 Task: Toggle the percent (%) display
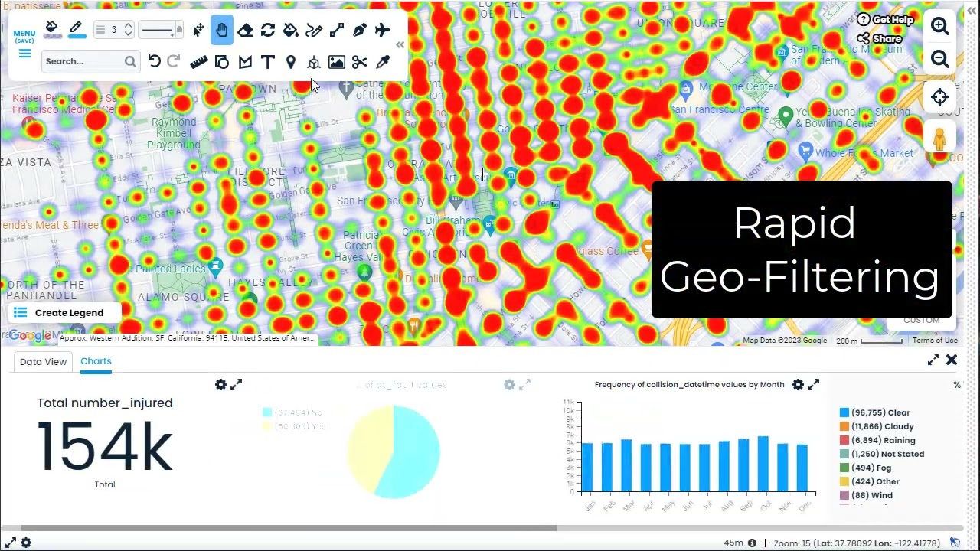[957, 385]
